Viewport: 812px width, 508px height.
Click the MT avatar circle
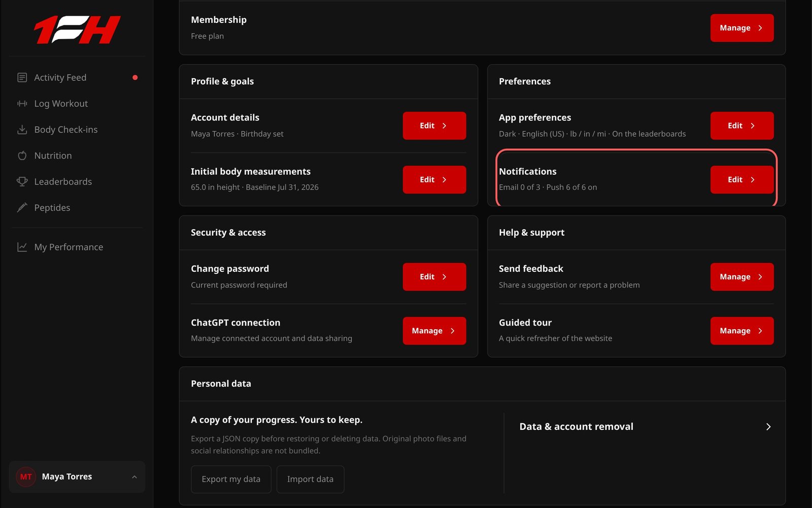[26, 477]
